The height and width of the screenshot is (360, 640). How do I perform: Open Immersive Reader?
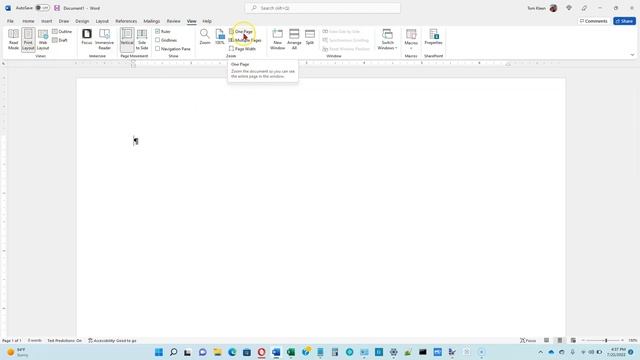pos(104,40)
